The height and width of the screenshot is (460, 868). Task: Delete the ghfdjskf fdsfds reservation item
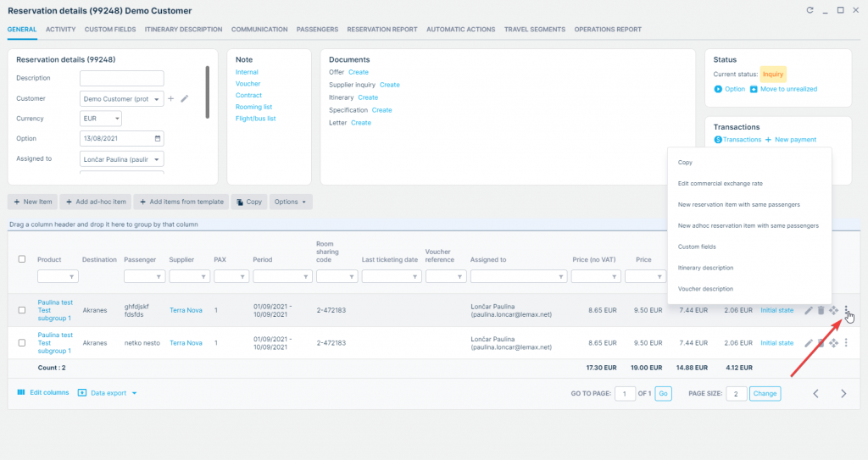(x=821, y=311)
